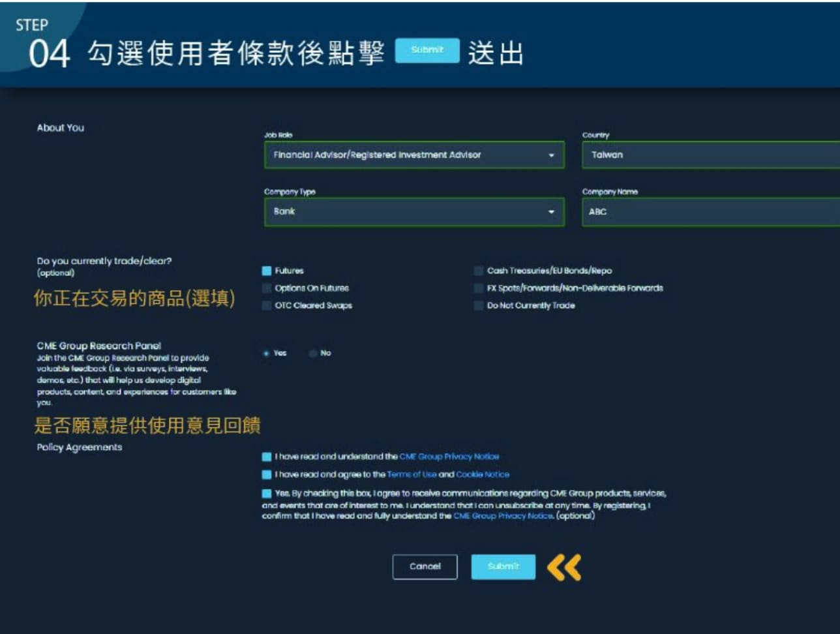840x634 pixels.
Task: Tick the Do Not Currently Trade checkbox
Action: tap(479, 306)
